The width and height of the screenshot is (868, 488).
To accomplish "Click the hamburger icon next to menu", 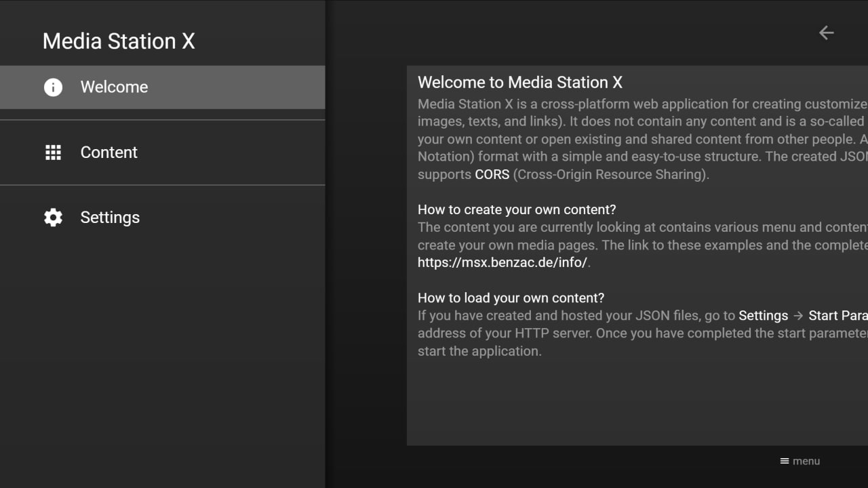I will click(784, 461).
